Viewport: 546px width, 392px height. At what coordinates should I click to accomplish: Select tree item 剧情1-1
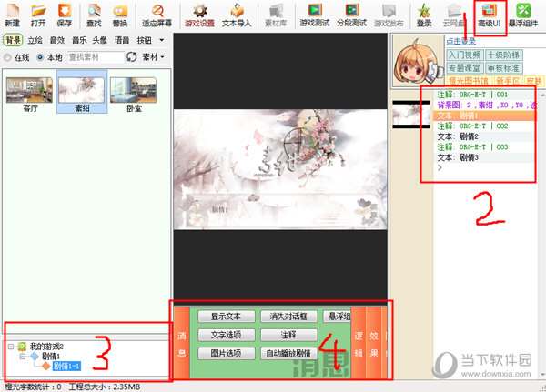pyautogui.click(x=66, y=366)
